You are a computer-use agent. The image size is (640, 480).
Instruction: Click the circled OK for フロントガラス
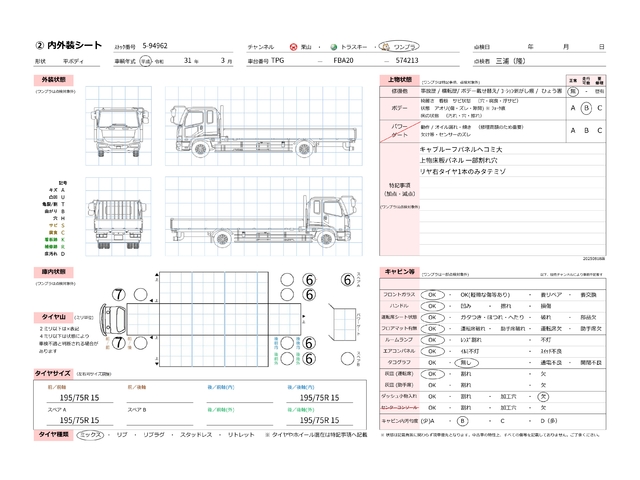(x=434, y=296)
